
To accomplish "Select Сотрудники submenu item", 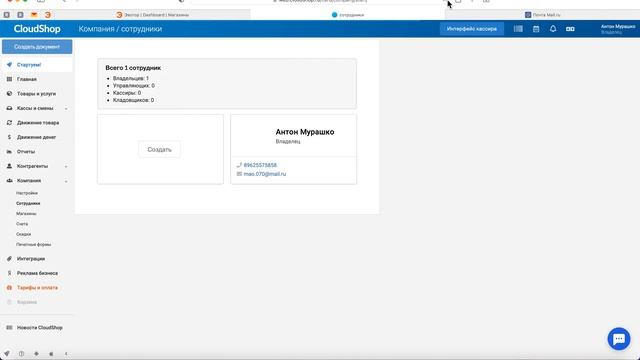I will tap(28, 203).
